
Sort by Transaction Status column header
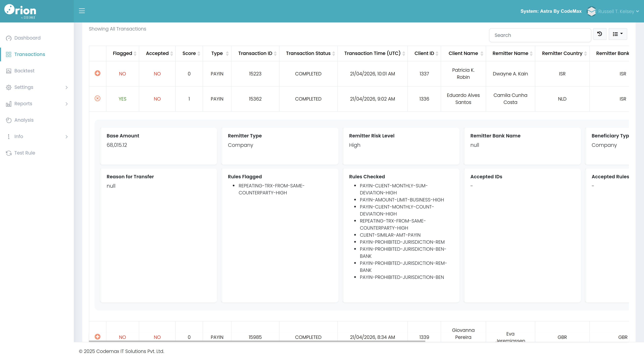point(308,53)
